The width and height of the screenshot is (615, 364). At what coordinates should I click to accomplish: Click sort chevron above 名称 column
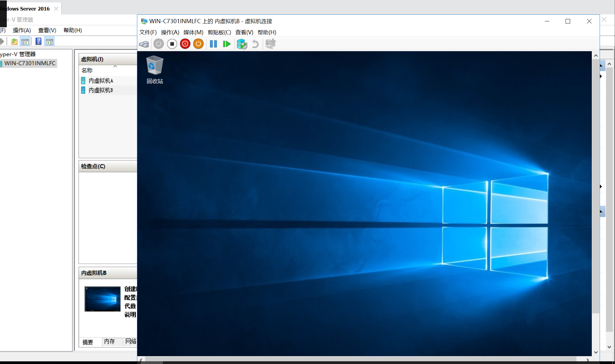tap(115, 66)
